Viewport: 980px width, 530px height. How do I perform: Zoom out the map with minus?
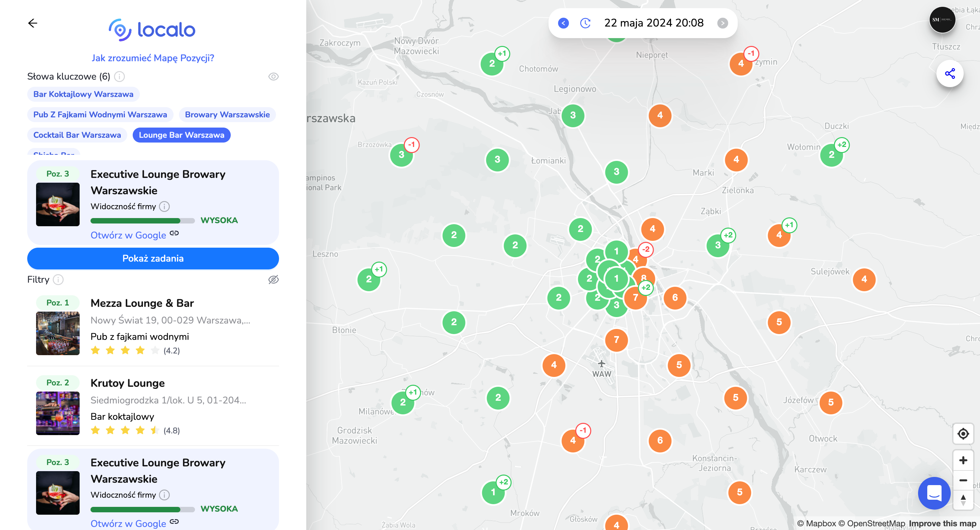[963, 480]
